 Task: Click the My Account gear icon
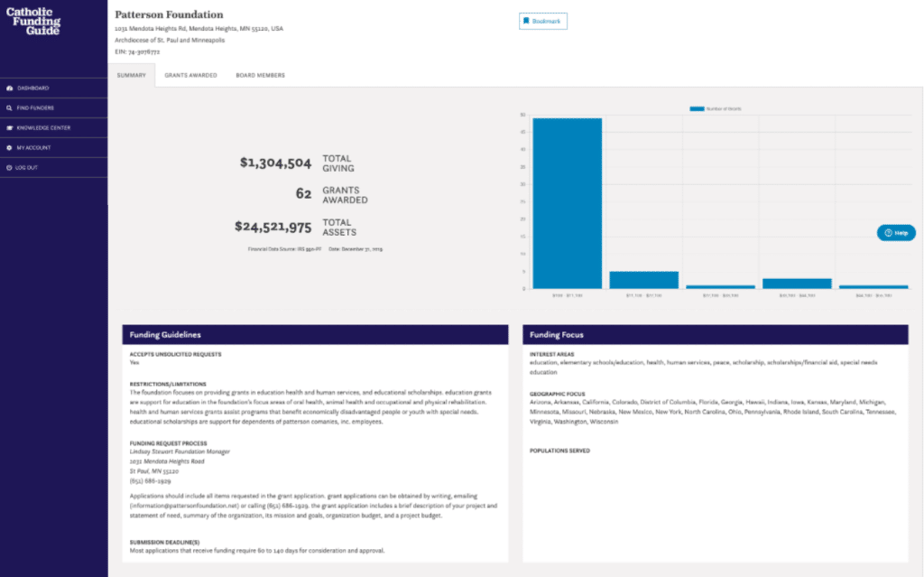[9, 148]
